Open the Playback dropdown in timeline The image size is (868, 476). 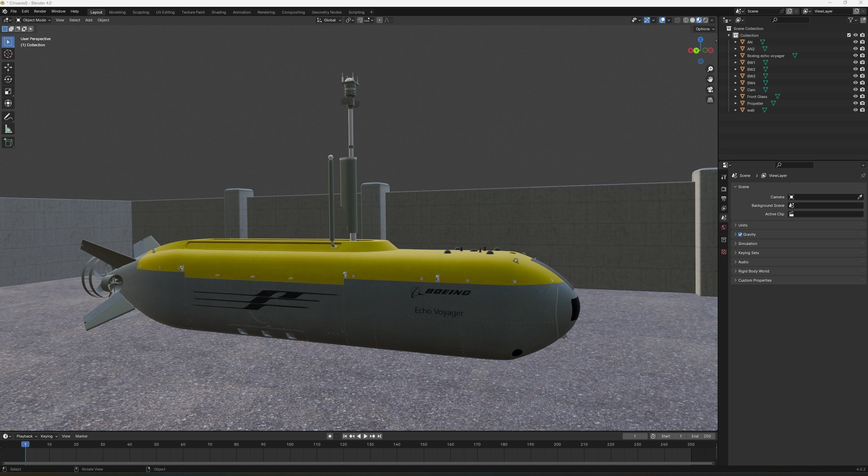pyautogui.click(x=27, y=436)
